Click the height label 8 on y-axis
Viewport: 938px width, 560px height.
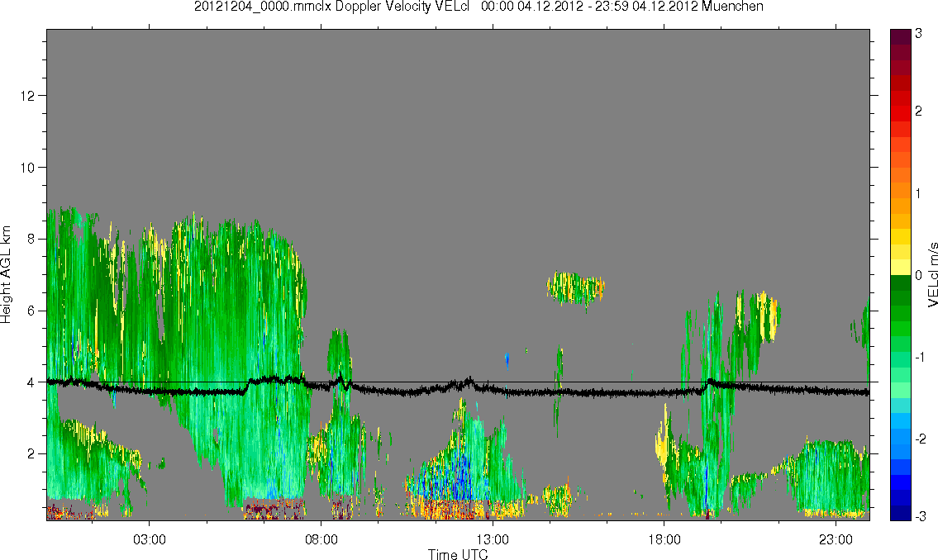tap(31, 239)
